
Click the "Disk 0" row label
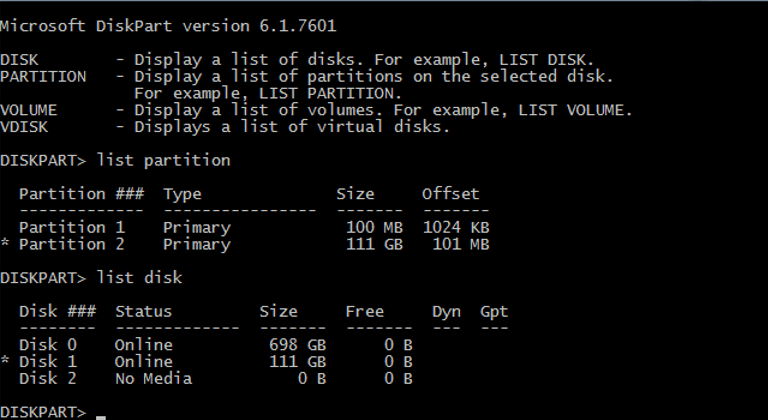[x=48, y=345]
